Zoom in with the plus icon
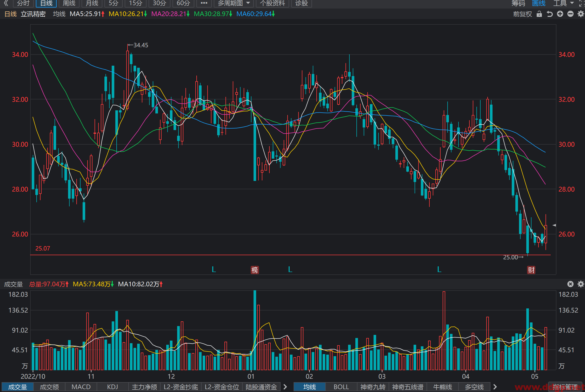 [560, 14]
